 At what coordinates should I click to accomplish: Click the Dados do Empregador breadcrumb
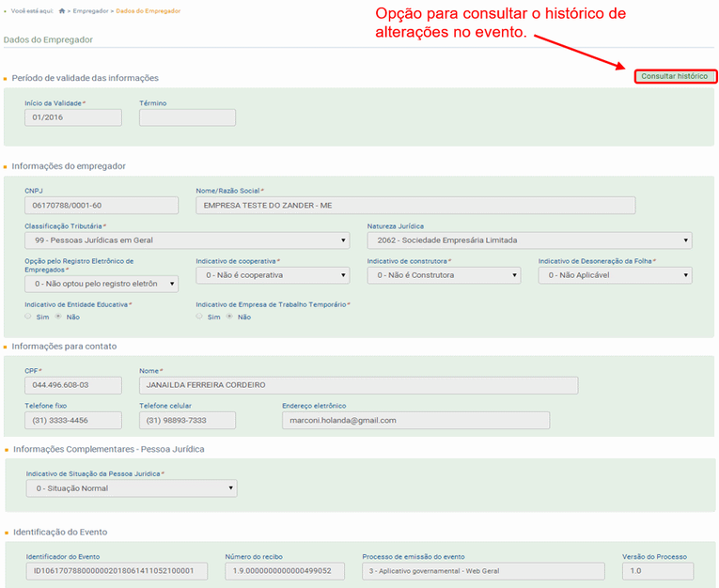(148, 11)
